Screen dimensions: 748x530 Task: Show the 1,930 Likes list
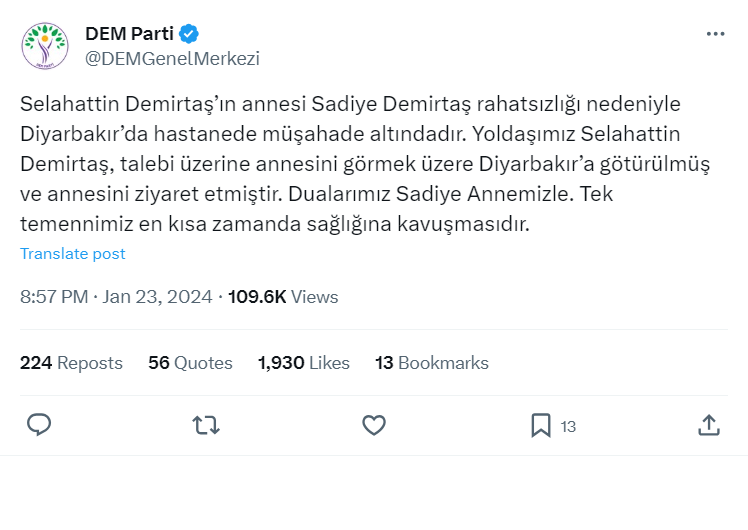pyautogui.click(x=303, y=363)
